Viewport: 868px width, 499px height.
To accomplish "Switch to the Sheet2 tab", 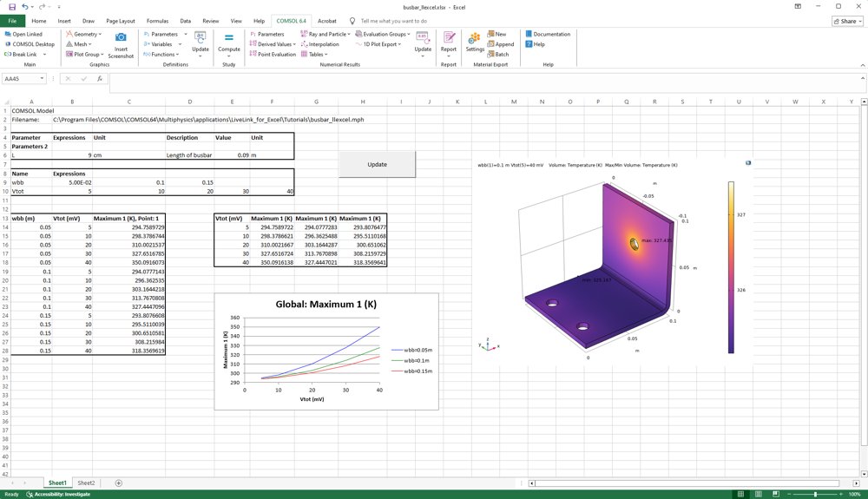I will tap(86, 483).
